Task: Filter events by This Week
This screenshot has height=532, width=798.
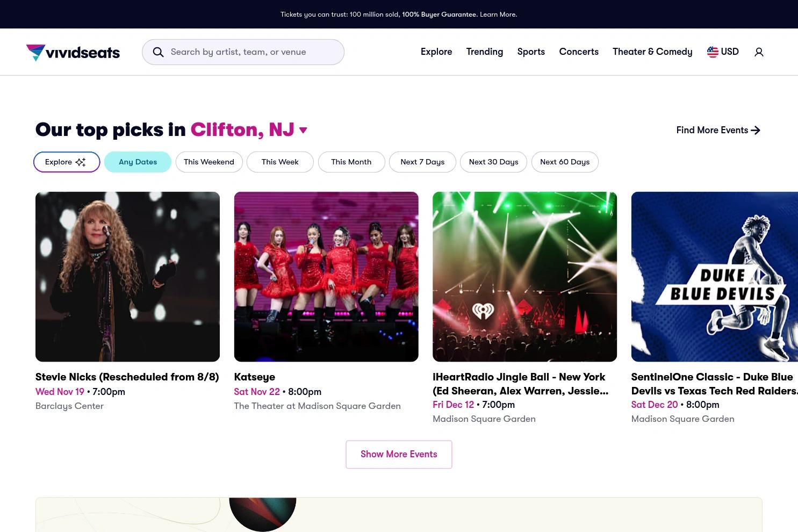Action: [280, 162]
